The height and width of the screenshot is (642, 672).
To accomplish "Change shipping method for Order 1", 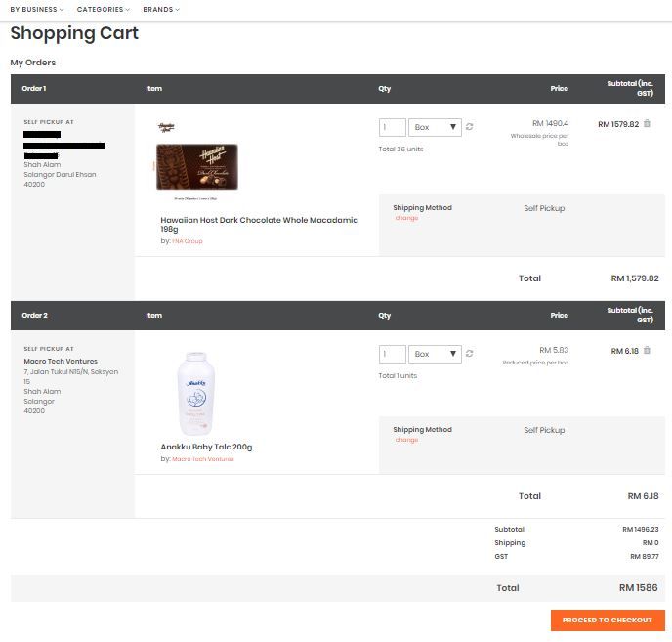I will click(406, 218).
